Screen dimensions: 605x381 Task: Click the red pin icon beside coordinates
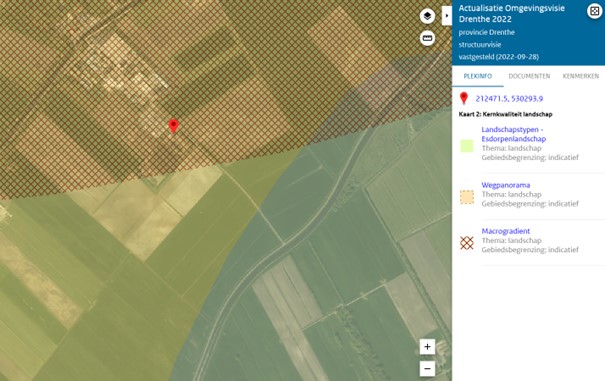[x=464, y=98]
